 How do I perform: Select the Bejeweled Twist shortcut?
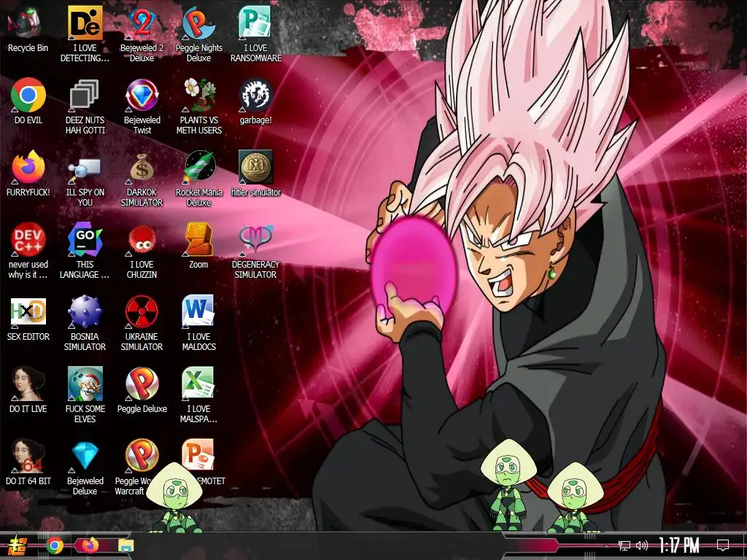click(142, 106)
